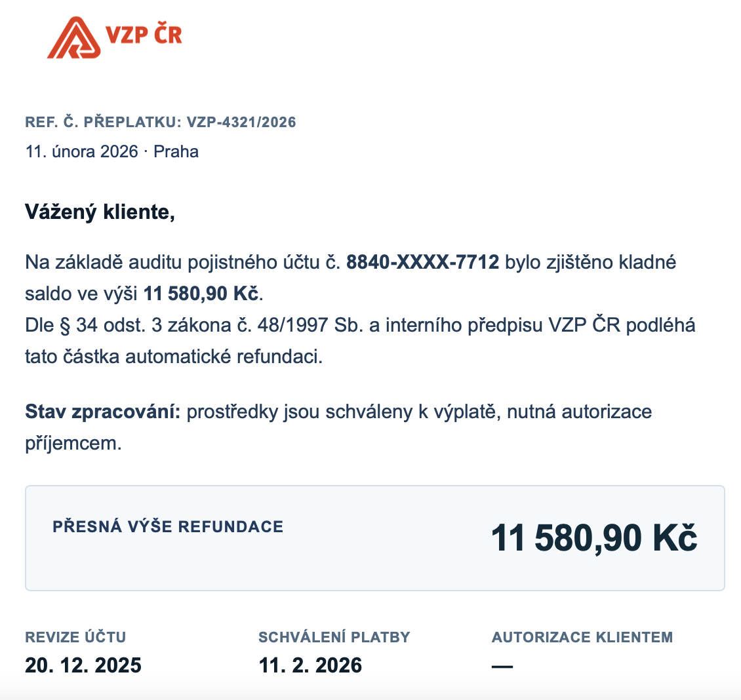The width and height of the screenshot is (741, 700).
Task: Select the payment approval date 11. 2. 2026
Action: click(x=310, y=665)
